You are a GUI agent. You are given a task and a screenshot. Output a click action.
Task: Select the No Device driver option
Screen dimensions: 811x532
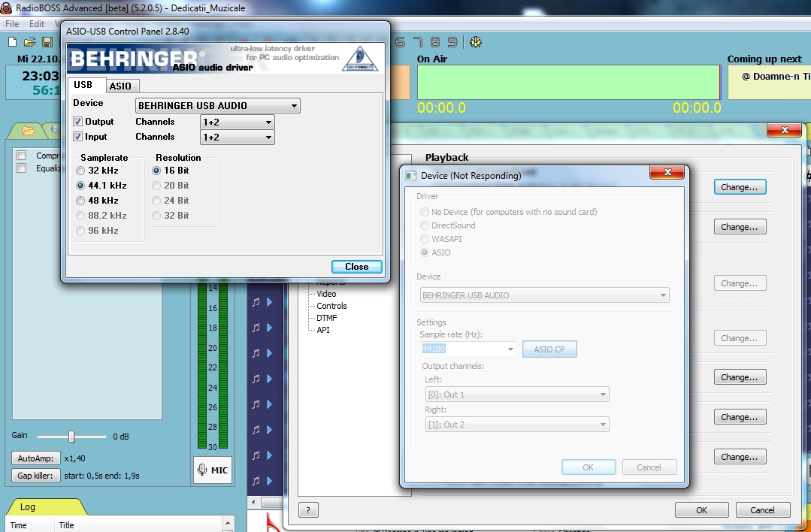pyautogui.click(x=425, y=212)
